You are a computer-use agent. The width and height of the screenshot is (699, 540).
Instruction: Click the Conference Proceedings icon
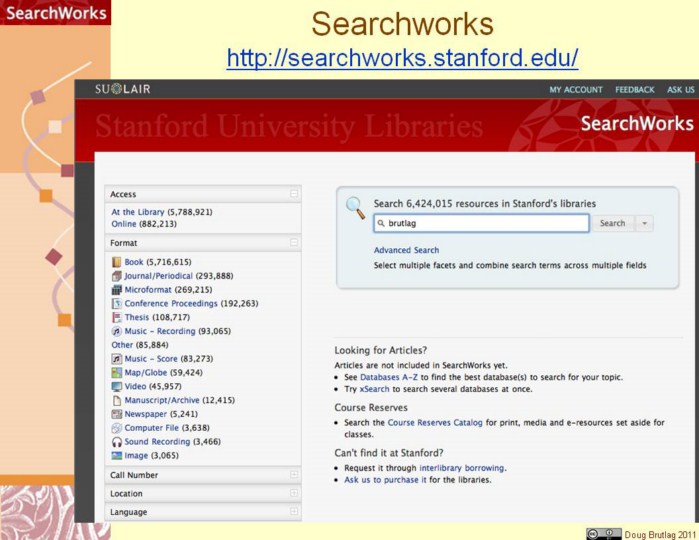[x=116, y=304]
